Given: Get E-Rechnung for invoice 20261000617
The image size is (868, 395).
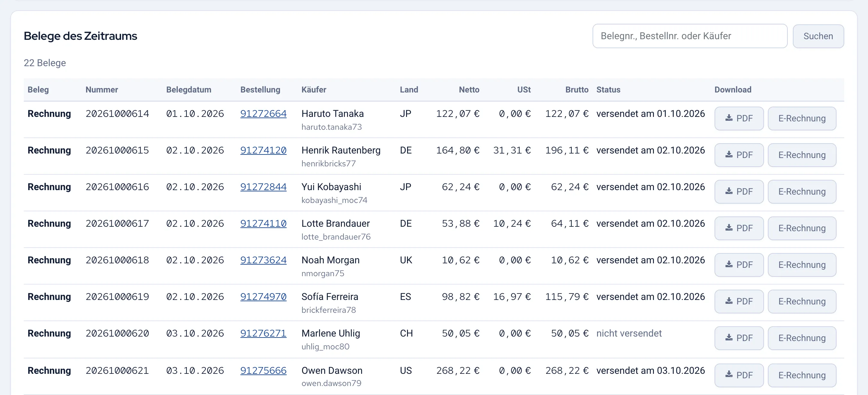Looking at the screenshot, I should coord(802,228).
